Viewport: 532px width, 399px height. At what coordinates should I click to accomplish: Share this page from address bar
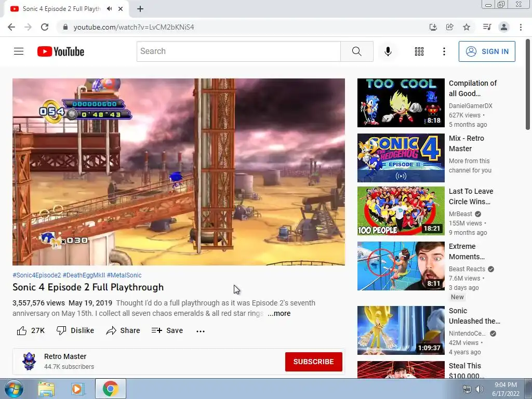click(x=449, y=27)
